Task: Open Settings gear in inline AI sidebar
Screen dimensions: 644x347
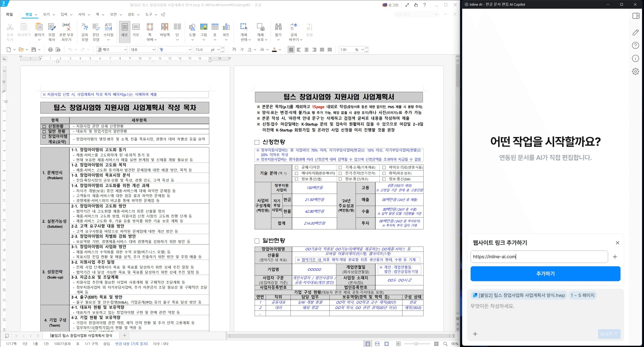Action: point(635,71)
